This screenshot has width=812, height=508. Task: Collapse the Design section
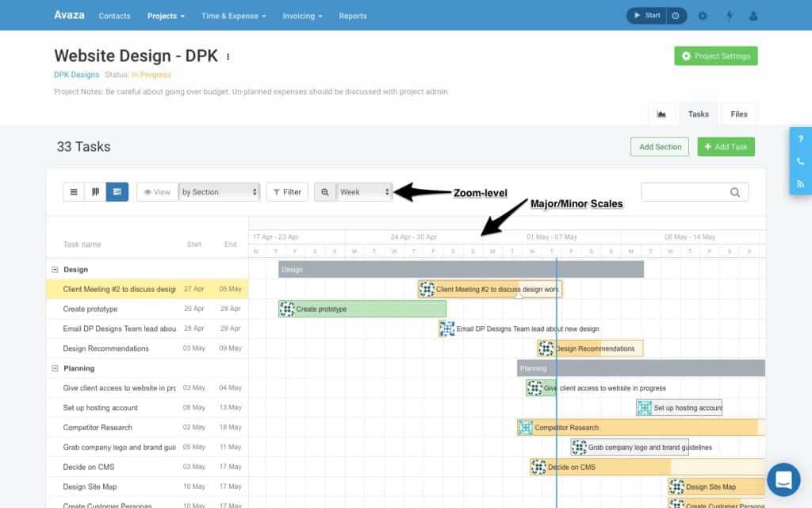[x=53, y=269]
